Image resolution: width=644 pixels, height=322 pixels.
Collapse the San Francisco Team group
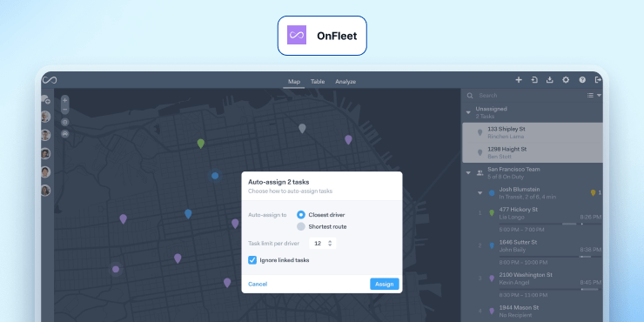468,173
